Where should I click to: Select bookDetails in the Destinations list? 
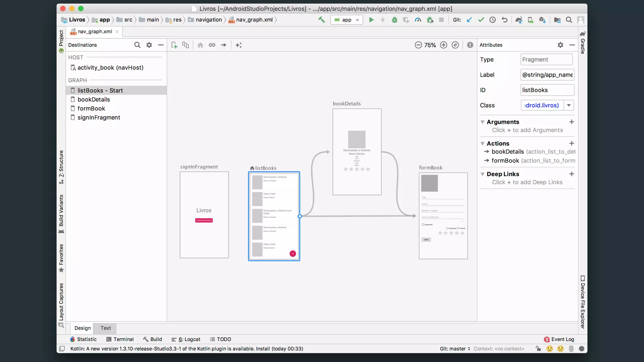94,100
